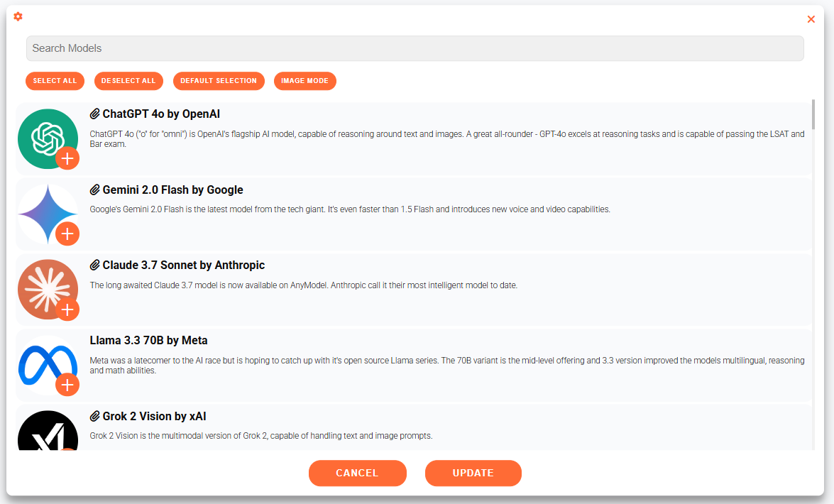Viewport: 834px width, 504px height.
Task: Click the Llama 3.3 70B description text
Action: coord(446,365)
